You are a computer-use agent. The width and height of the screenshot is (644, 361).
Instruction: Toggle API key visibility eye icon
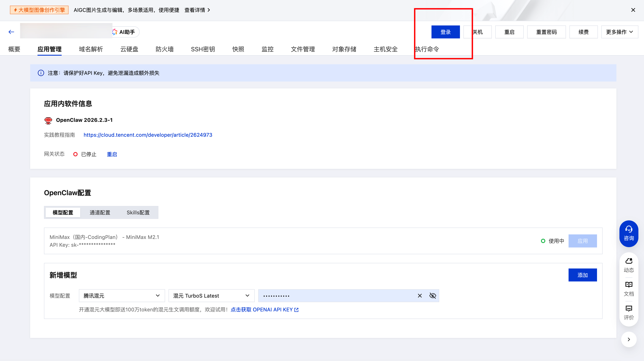tap(433, 296)
